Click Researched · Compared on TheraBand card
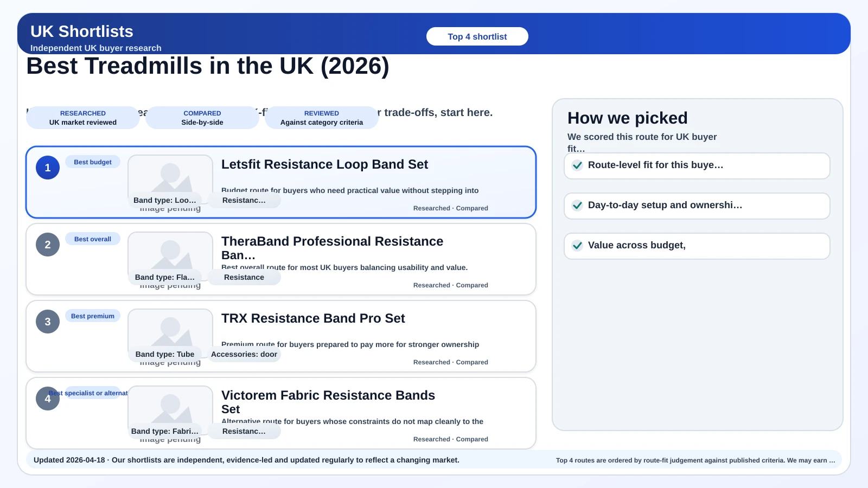 (x=451, y=285)
